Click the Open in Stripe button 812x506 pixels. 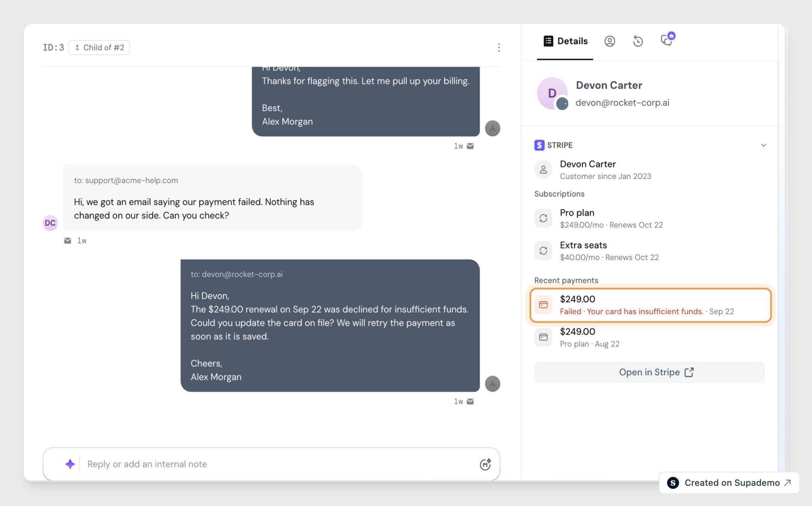(649, 372)
